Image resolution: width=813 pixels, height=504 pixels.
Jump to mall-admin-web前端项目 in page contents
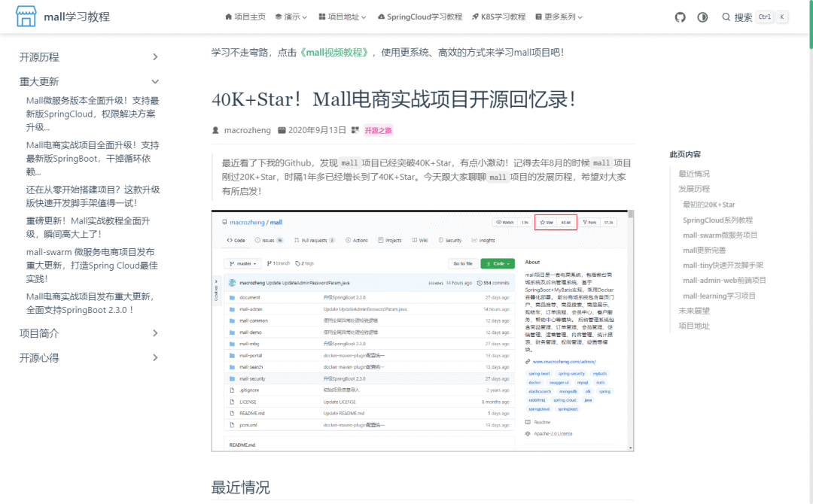(724, 281)
